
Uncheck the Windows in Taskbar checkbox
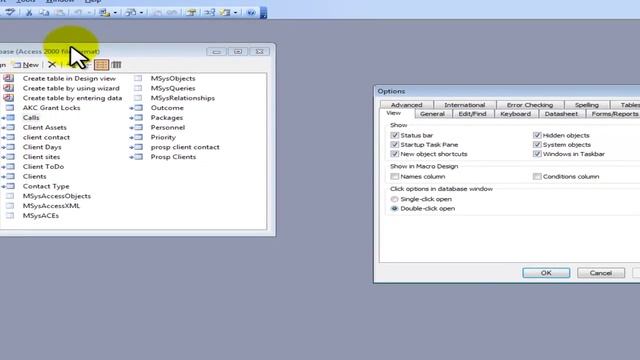[x=537, y=154]
